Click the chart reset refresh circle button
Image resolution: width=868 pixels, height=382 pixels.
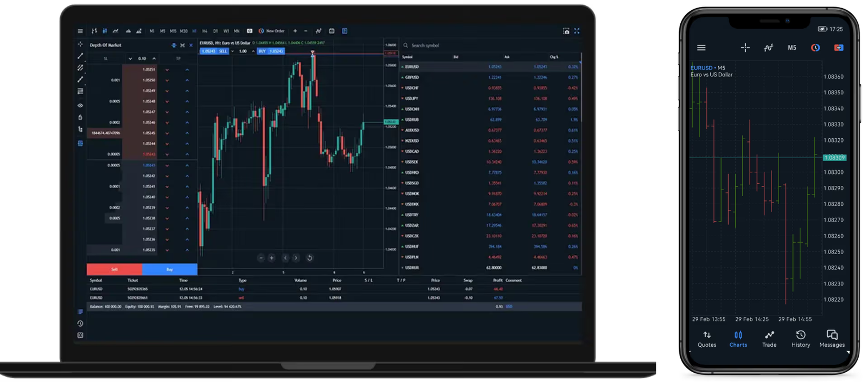click(x=310, y=258)
